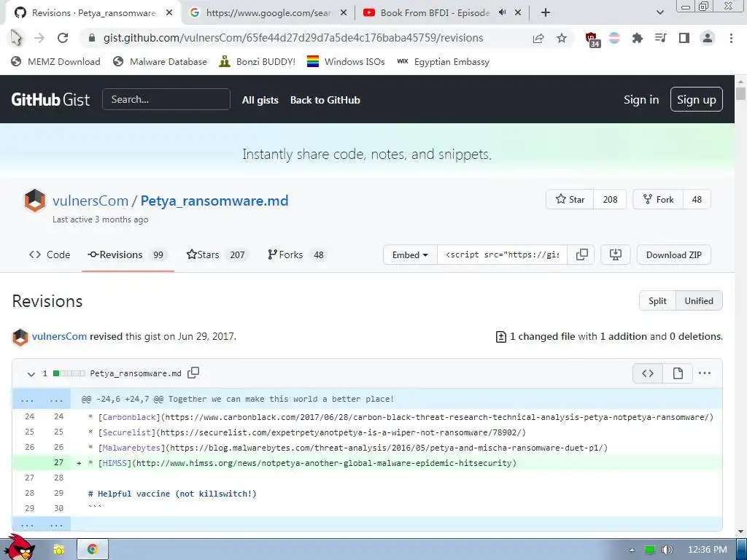Go forward with the forward arrow

click(39, 38)
